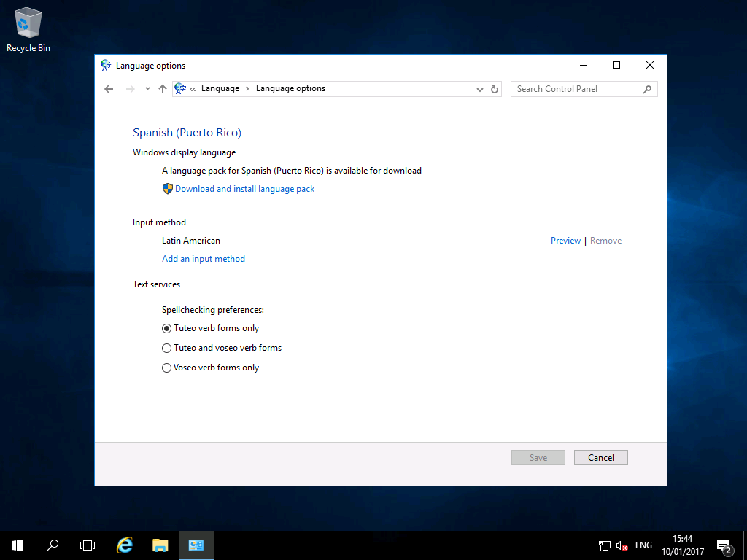
Task: Click the Language options title bar icon
Action: click(x=107, y=65)
